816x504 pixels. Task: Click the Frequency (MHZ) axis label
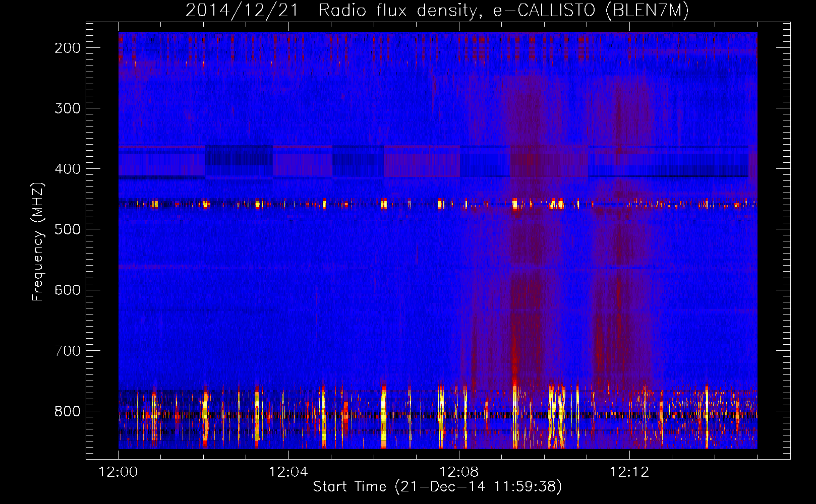tap(38, 241)
